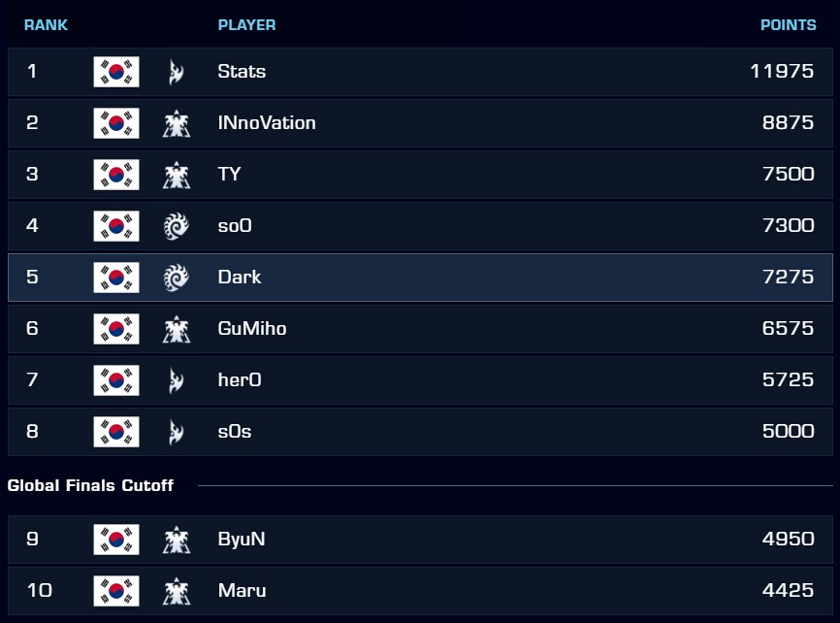Click the Global Finals Cutoff label

pyautogui.click(x=90, y=485)
